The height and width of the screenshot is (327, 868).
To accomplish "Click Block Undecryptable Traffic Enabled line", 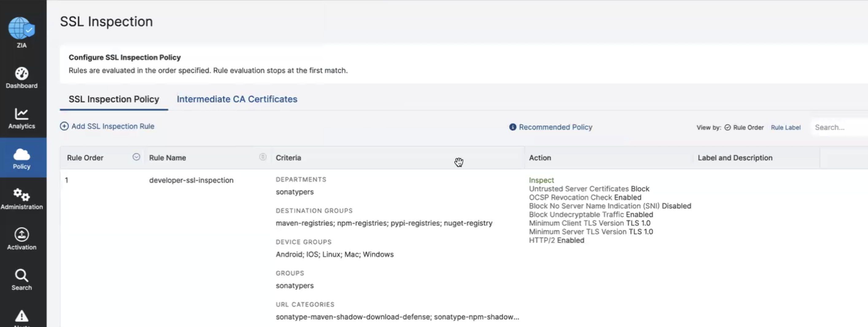I will coord(591,215).
